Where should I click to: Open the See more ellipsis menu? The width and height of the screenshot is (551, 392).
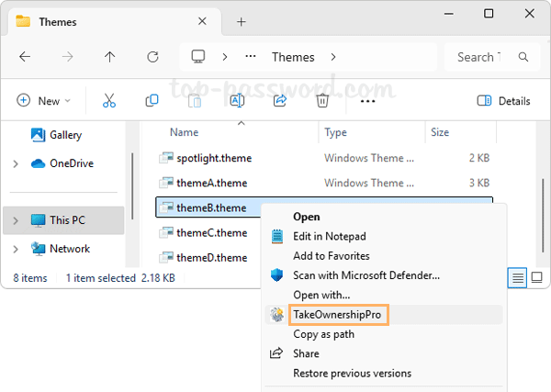[x=368, y=101]
